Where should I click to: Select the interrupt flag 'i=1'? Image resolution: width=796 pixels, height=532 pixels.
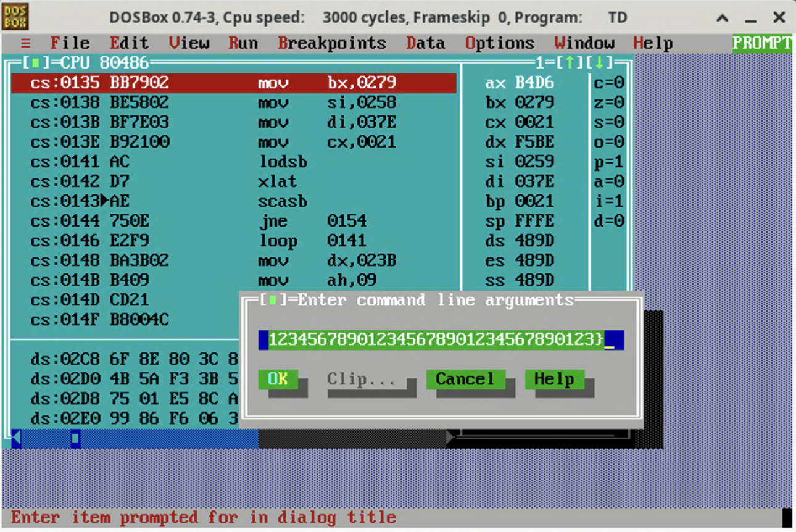(x=609, y=201)
